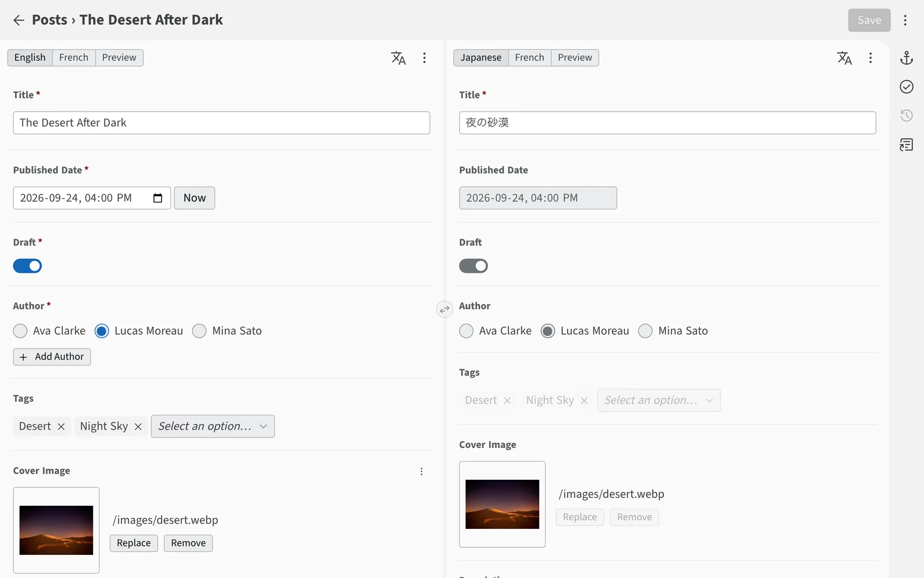Remove the Night Sky tag in the English pane
Screen dimensions: 924x578
(138, 427)
